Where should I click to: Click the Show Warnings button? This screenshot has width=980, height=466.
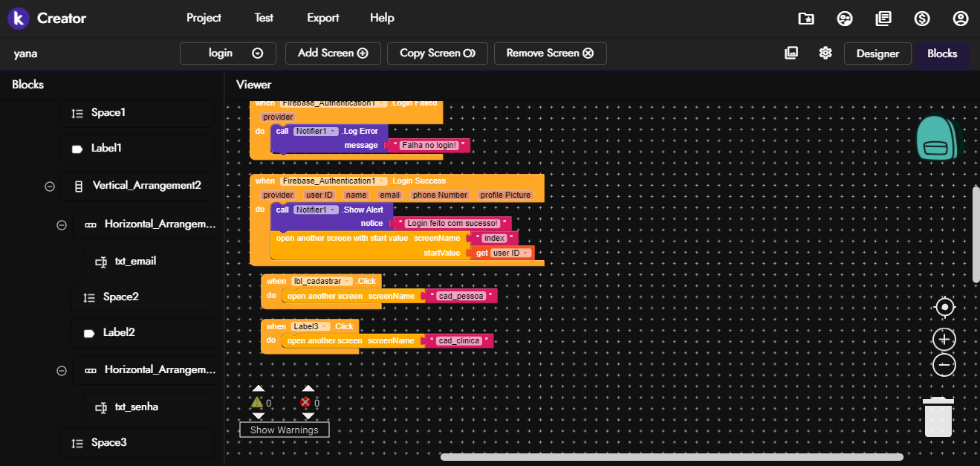tap(284, 430)
